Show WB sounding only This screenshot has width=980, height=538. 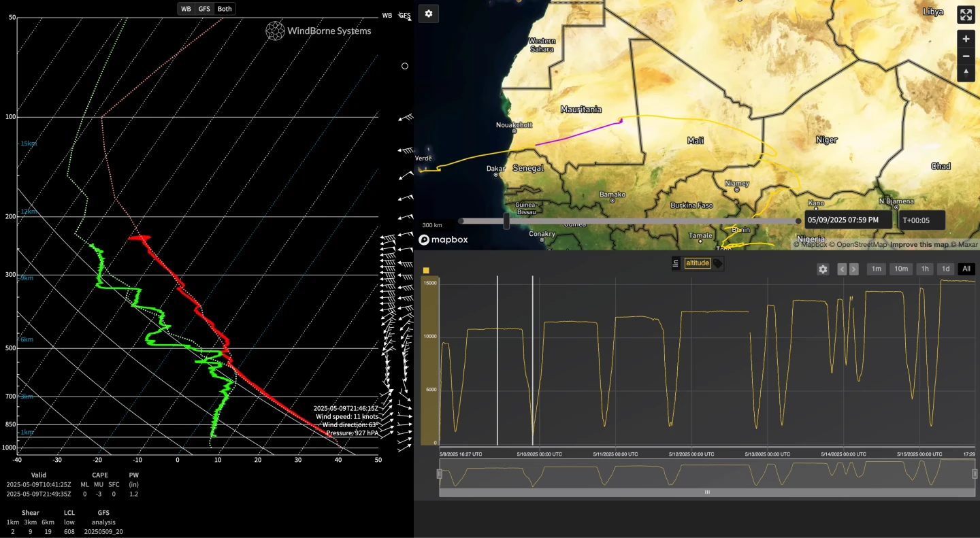tap(186, 9)
